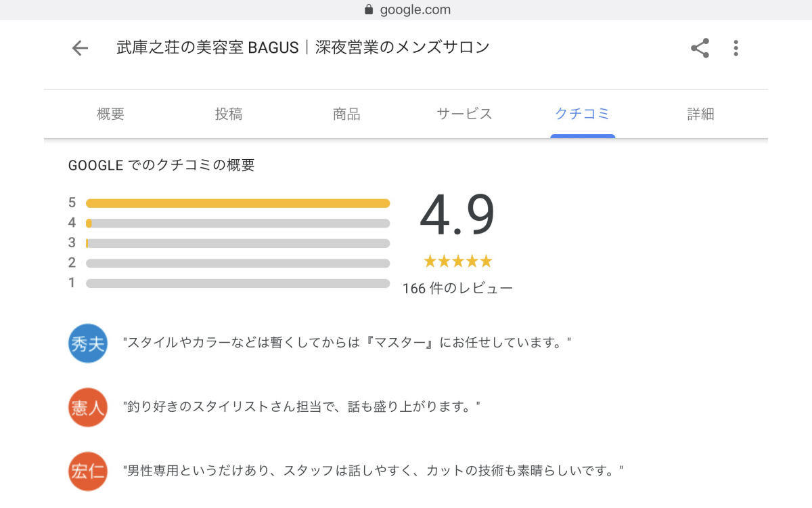
Task: Open the サービス tab
Action: (465, 114)
